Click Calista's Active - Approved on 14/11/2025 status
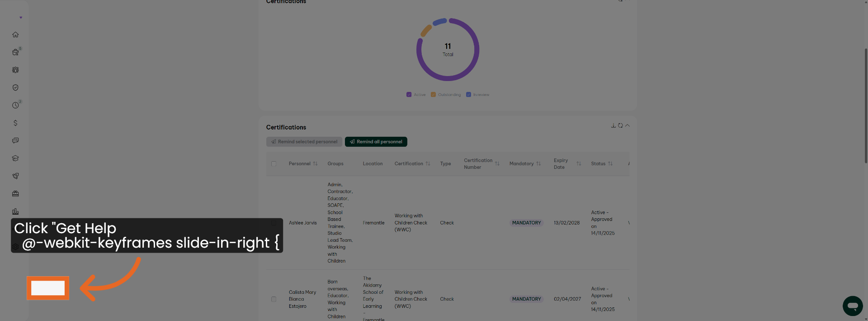 [603, 299]
